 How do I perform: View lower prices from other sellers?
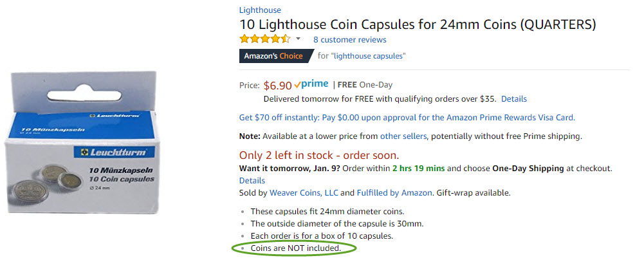(x=403, y=136)
